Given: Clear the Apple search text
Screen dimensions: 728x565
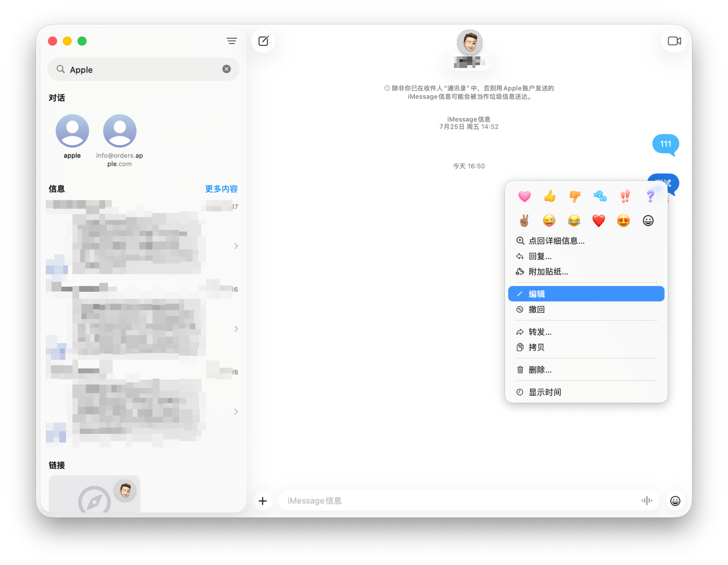Looking at the screenshot, I should point(227,69).
